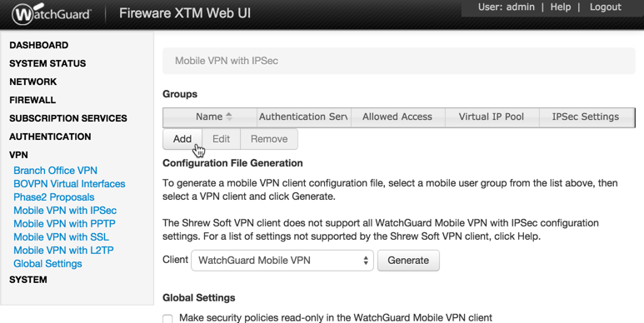
Task: Click the Generate button
Action: point(408,261)
